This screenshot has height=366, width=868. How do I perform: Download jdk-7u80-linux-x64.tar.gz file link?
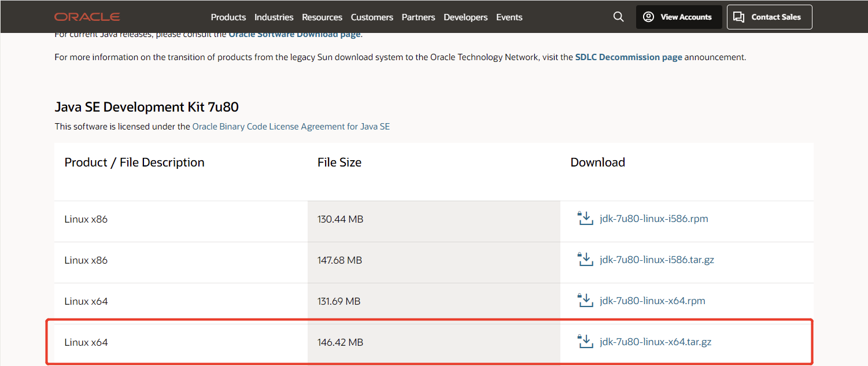tap(655, 342)
